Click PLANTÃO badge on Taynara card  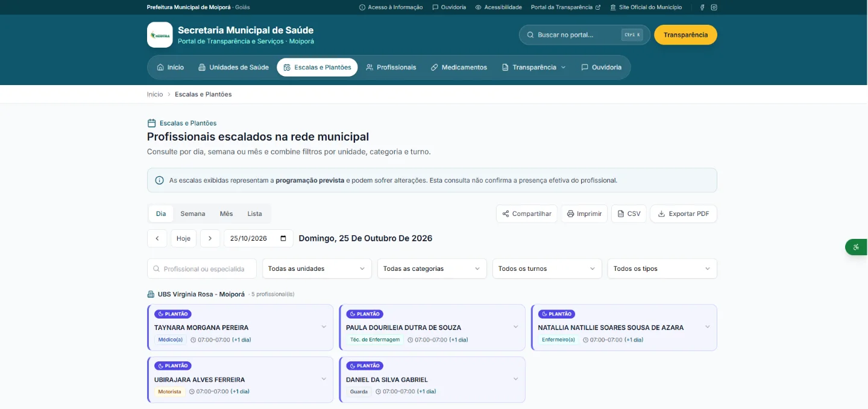[x=173, y=314]
